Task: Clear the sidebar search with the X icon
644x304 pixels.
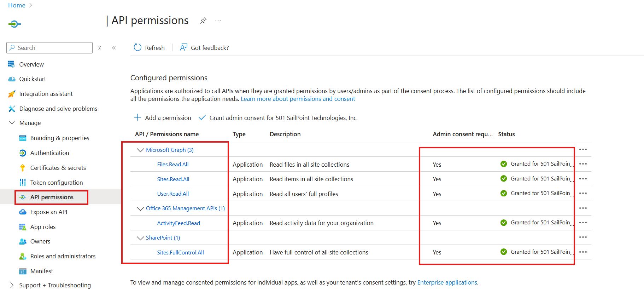Action: pos(100,48)
